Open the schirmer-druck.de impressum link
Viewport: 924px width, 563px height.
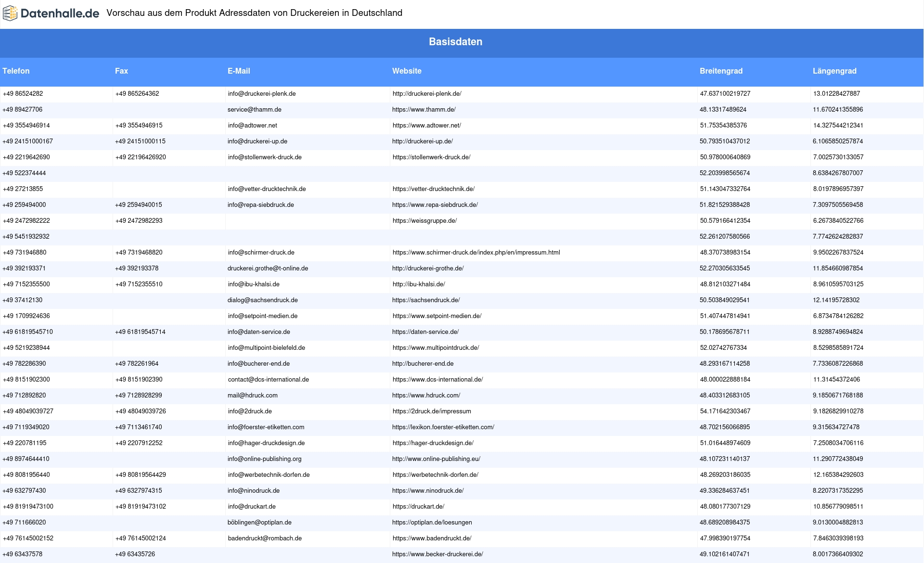pos(476,253)
